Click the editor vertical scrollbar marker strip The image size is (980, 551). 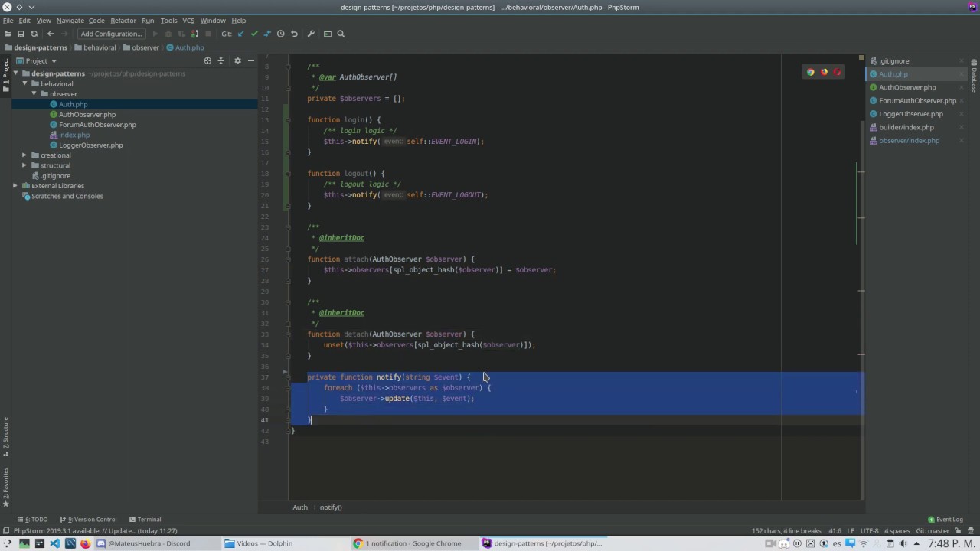861,275
